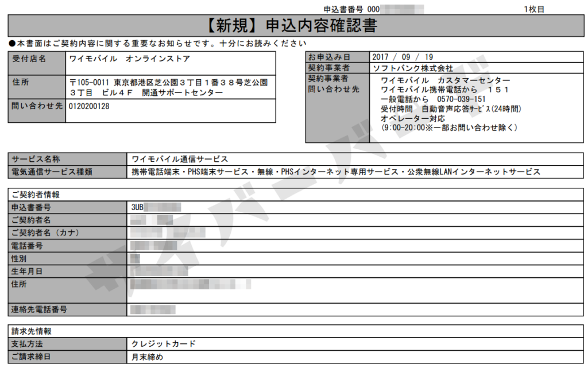Click the notice line starting ●本書面はご契約内容
Image resolution: width=588 pixels, height=368 pixels.
pyautogui.click(x=157, y=44)
